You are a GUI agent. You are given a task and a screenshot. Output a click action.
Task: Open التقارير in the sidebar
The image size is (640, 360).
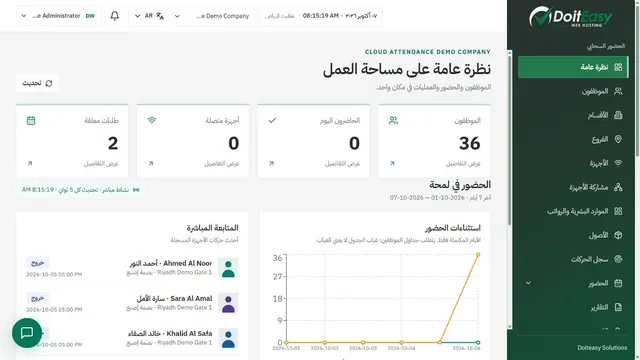[x=573, y=307]
